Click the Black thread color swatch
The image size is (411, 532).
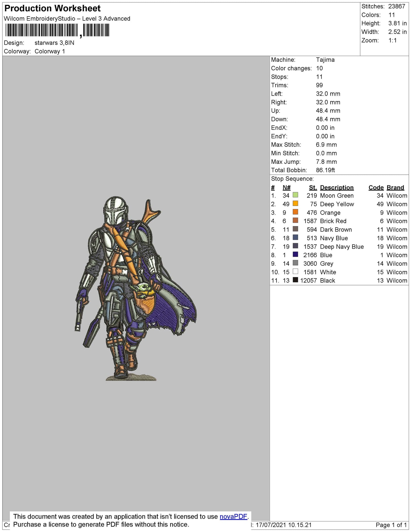tap(295, 280)
